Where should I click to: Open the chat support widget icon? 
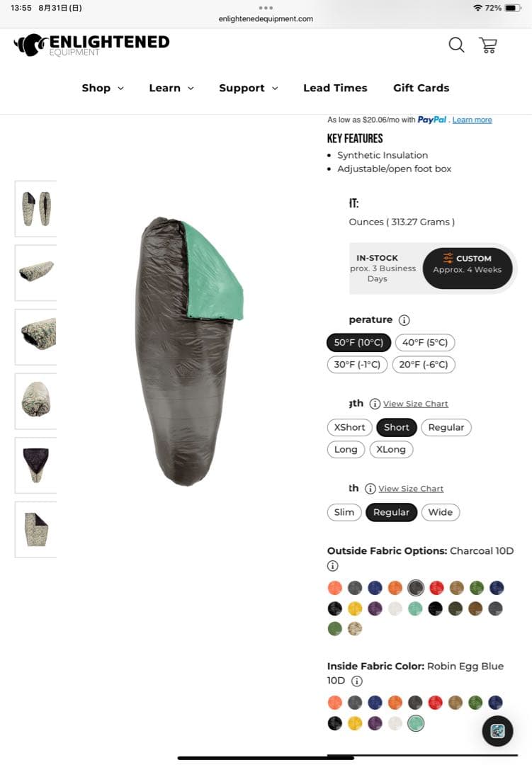point(497,730)
